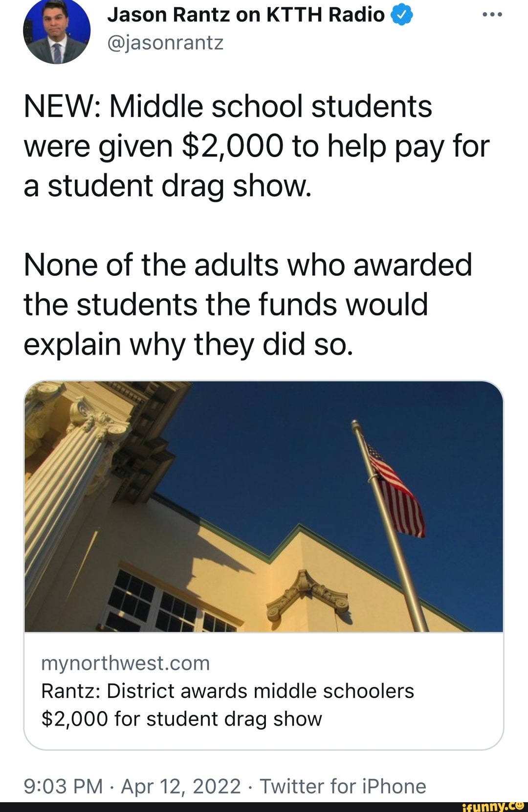Open the drag show article headline link
This screenshot has height=812, width=528.
pos(228,704)
